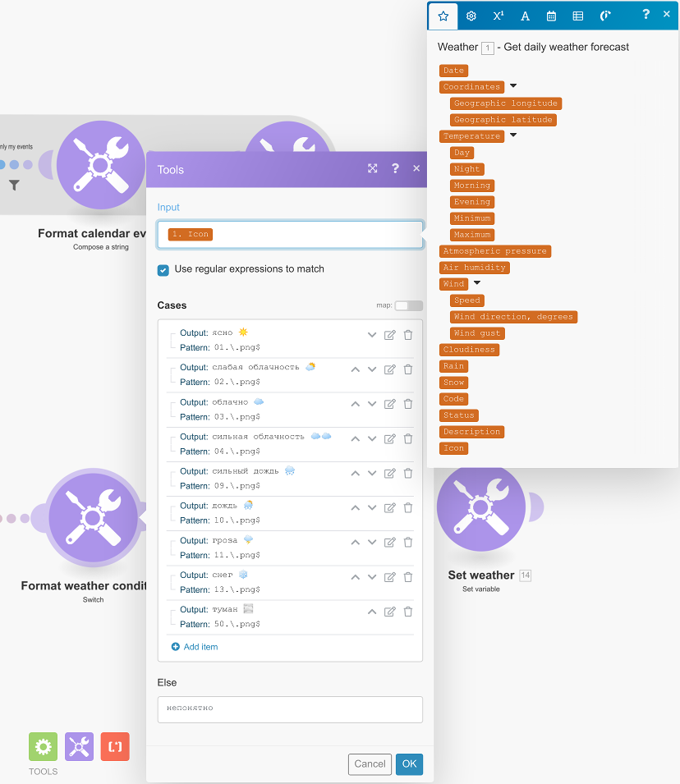Insert the Atmospheric pressure variable
Image resolution: width=680 pixels, height=784 pixels.
(x=495, y=251)
